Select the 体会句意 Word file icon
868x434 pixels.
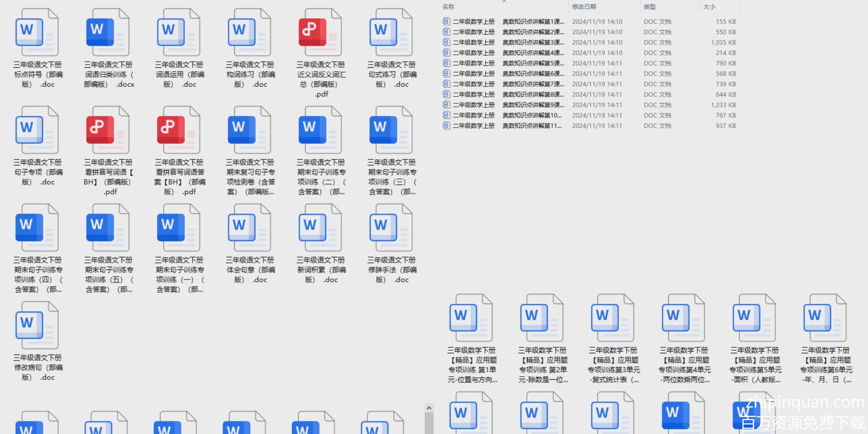[249, 228]
